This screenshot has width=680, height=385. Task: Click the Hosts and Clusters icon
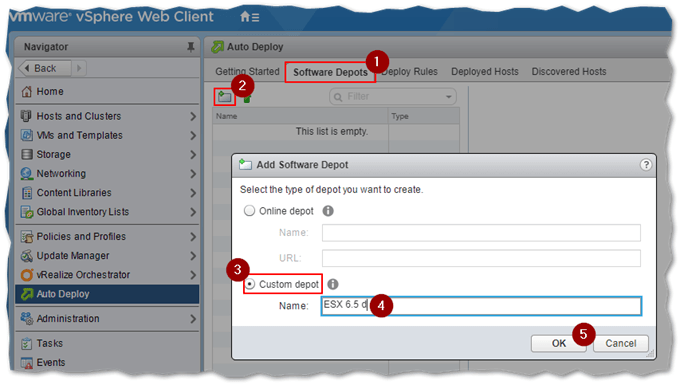coord(26,116)
